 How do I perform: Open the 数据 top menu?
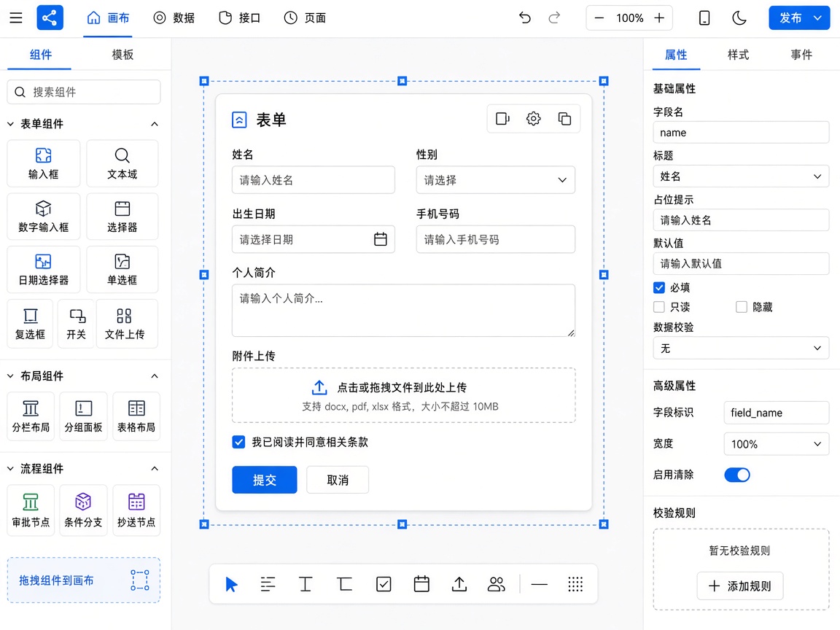click(174, 17)
